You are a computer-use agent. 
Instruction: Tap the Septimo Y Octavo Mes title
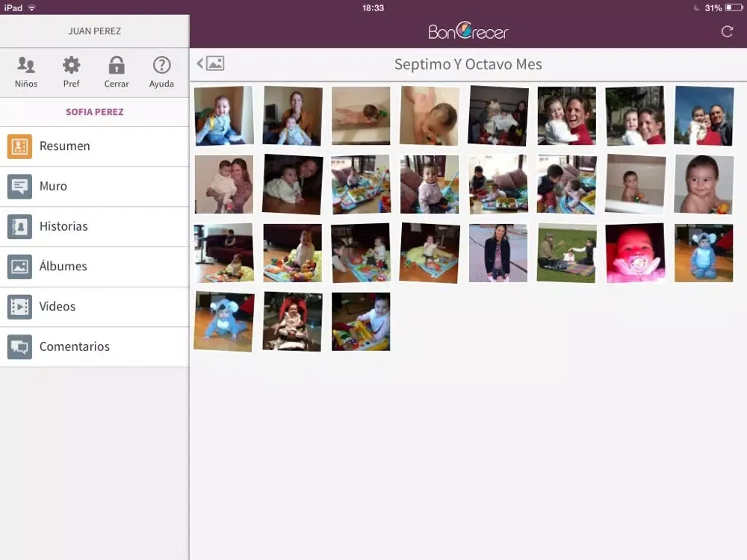click(468, 63)
